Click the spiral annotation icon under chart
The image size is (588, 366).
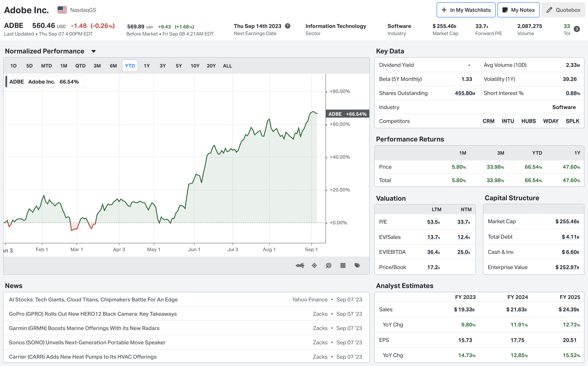(x=329, y=265)
